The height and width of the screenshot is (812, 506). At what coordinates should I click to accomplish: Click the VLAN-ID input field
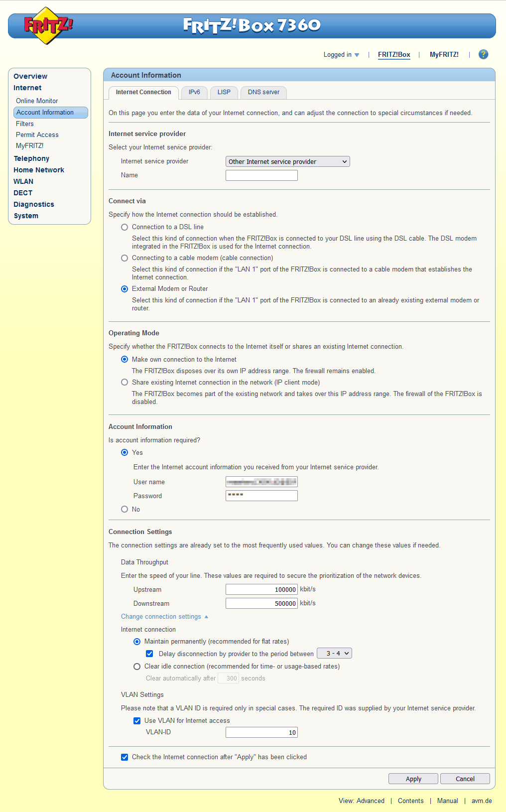[x=261, y=732]
